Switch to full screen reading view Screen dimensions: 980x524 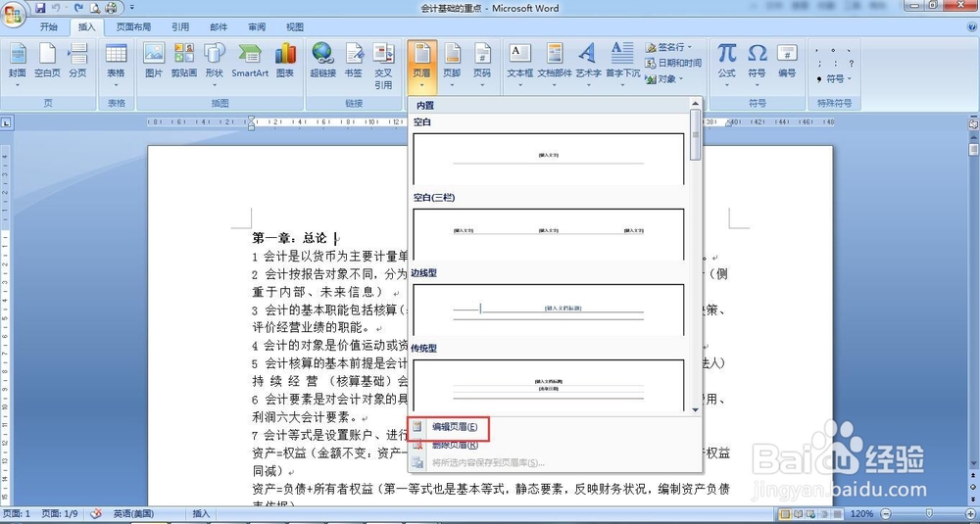(797, 513)
